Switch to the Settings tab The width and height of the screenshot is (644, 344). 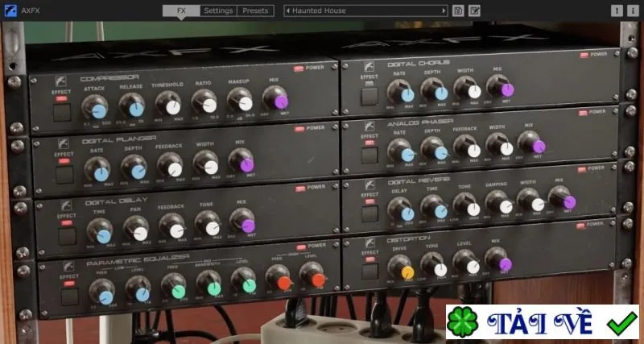point(218,10)
